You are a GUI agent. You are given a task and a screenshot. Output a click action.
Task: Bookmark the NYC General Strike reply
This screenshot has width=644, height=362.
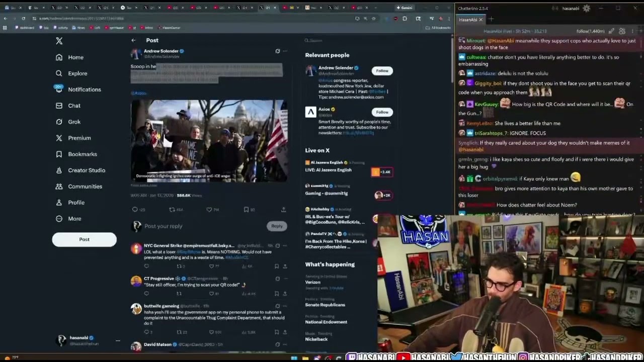(x=276, y=266)
